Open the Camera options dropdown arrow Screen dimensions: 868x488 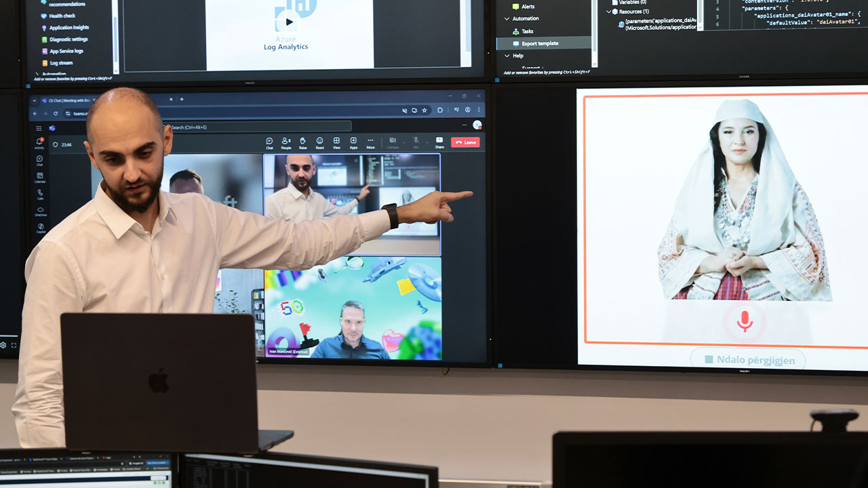coord(403,142)
